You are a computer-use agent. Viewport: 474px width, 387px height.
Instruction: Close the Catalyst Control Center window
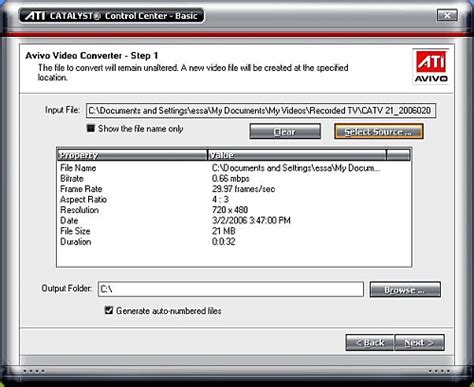click(447, 15)
